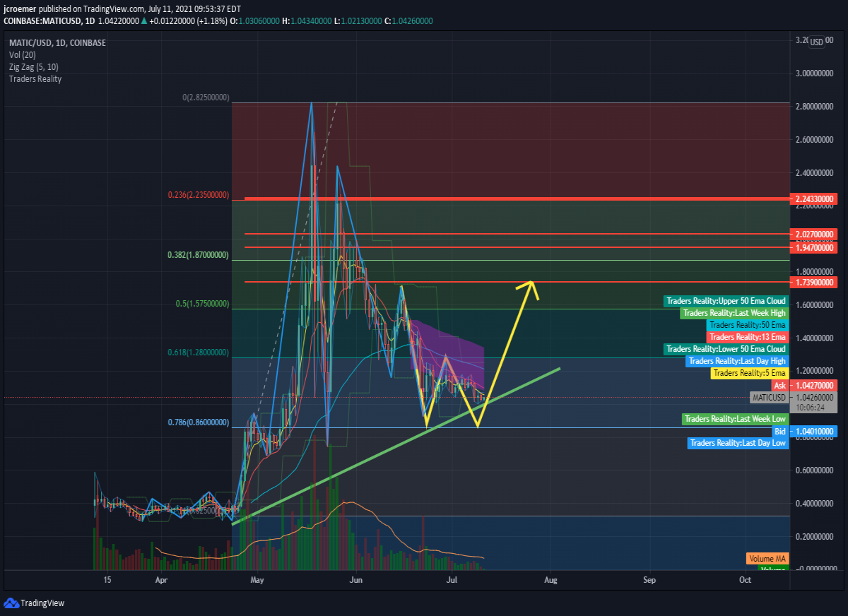Click the 0.236(2.23500000) Fibonacci level label
848x616 pixels.
click(199, 194)
